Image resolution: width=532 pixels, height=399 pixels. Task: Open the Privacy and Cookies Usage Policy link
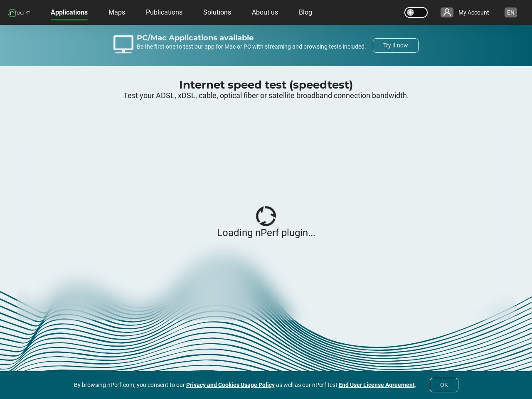(x=230, y=385)
